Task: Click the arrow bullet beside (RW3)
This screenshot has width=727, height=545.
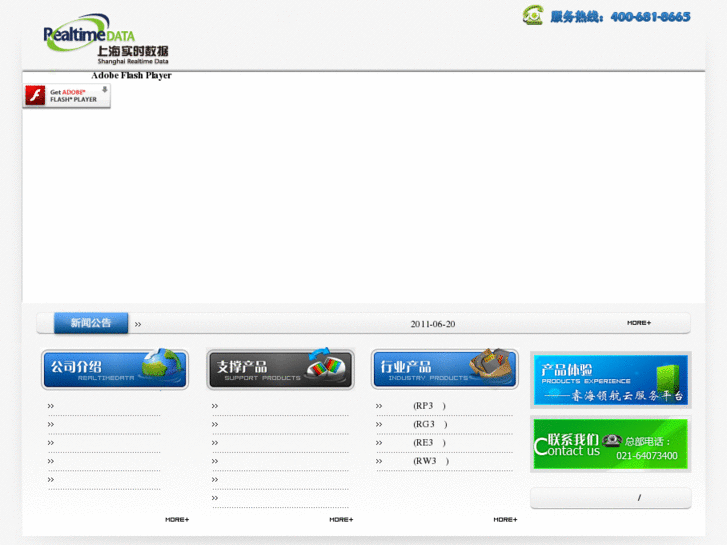Action: click(x=379, y=461)
